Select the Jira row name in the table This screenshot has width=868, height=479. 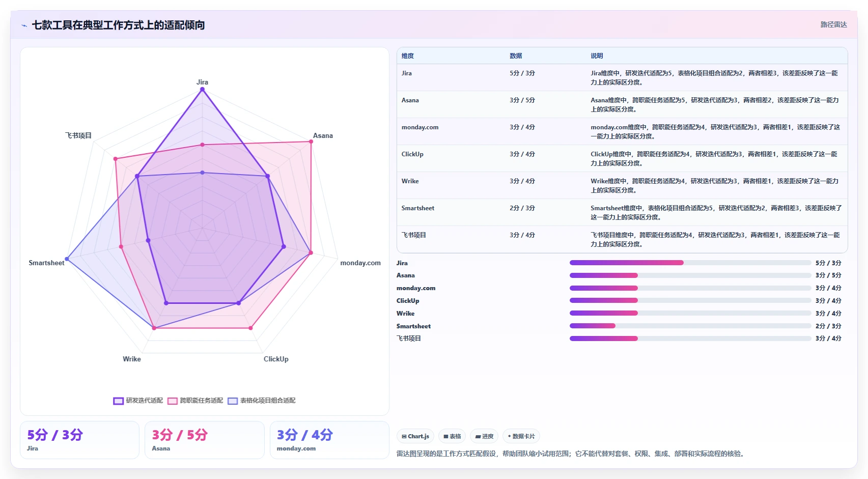point(406,73)
